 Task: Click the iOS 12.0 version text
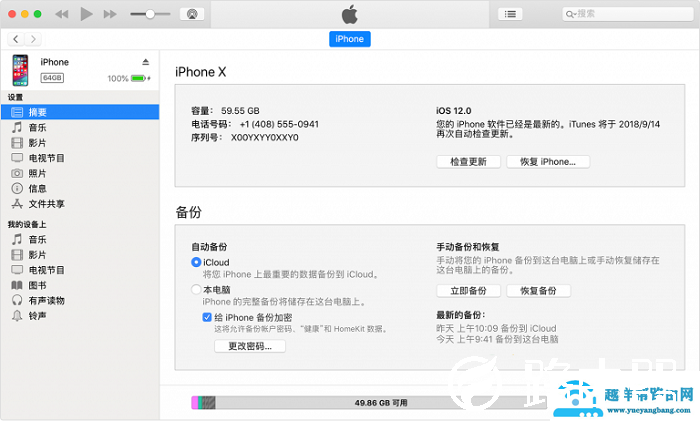tap(454, 111)
